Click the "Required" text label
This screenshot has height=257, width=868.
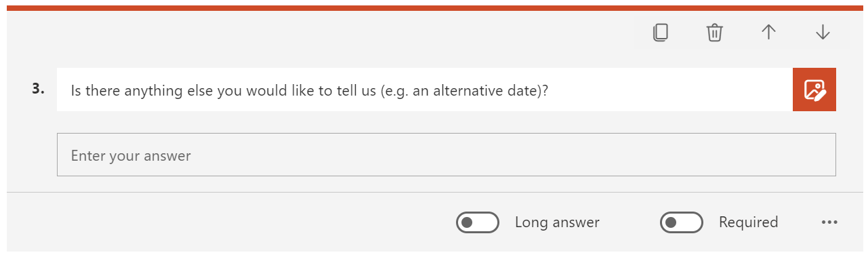click(x=748, y=222)
